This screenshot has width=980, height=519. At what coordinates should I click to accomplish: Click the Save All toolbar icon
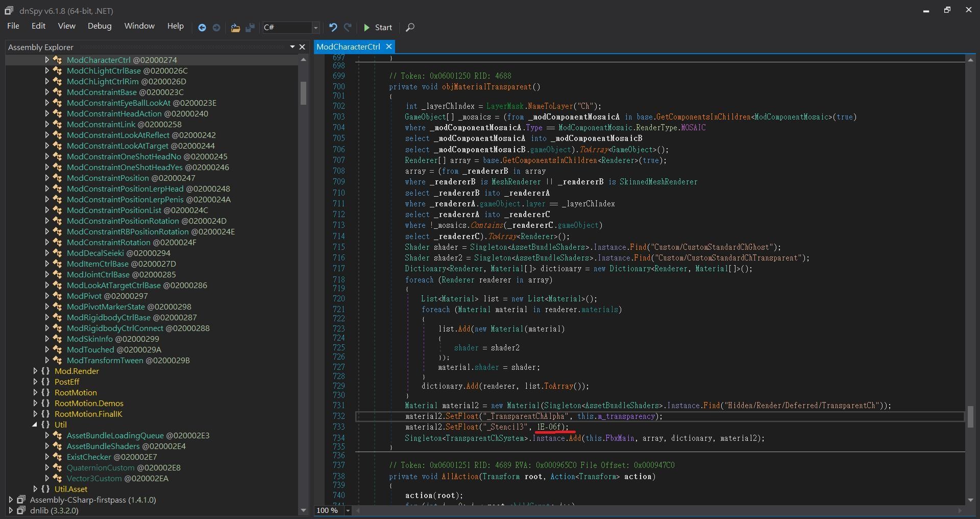click(250, 28)
